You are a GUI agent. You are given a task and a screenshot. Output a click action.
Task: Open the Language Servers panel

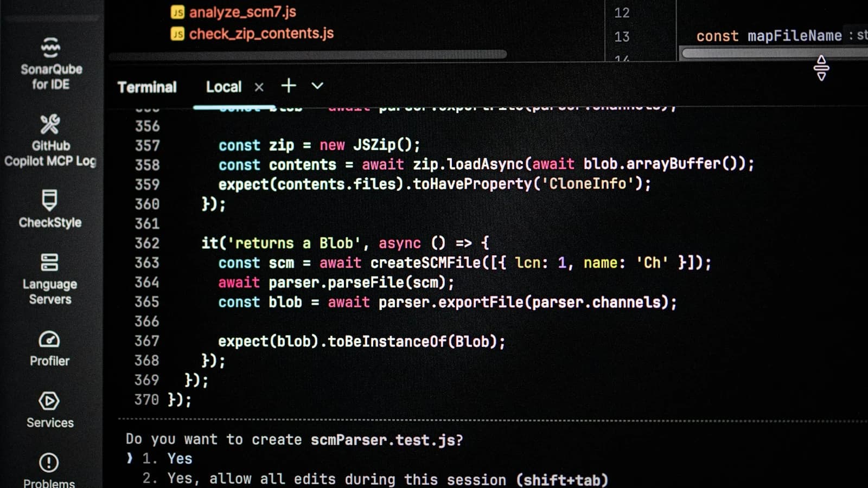point(49,279)
